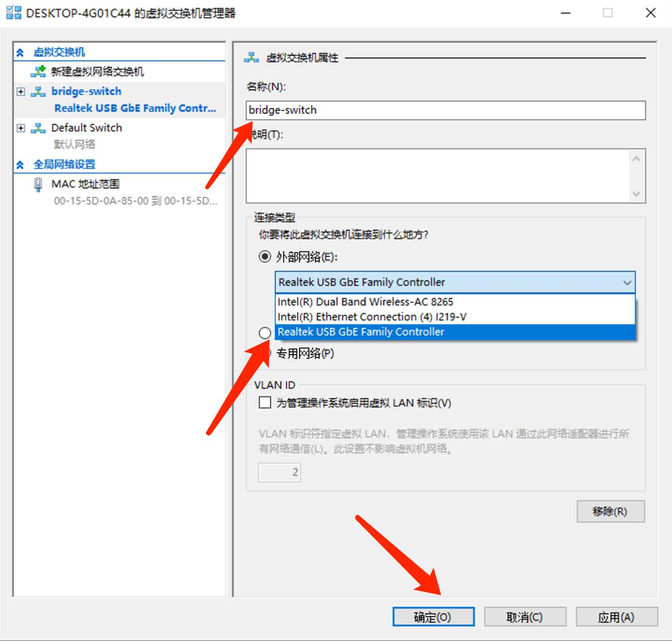672x641 pixels.
Task: Select MAC 地址范围 setting
Action: tap(86, 184)
